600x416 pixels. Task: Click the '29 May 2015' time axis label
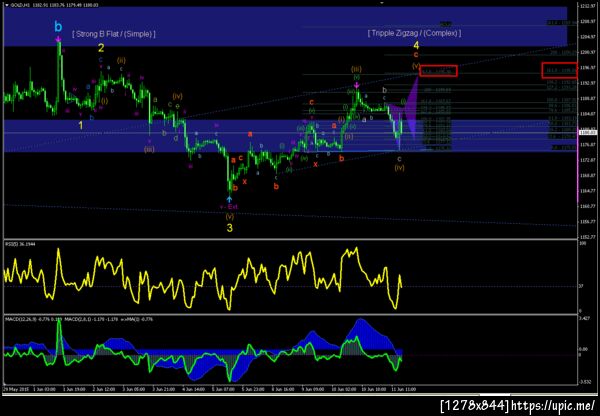click(16, 389)
